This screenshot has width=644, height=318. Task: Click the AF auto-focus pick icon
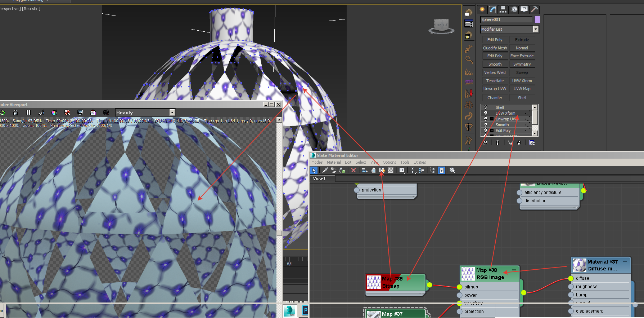(x=41, y=113)
